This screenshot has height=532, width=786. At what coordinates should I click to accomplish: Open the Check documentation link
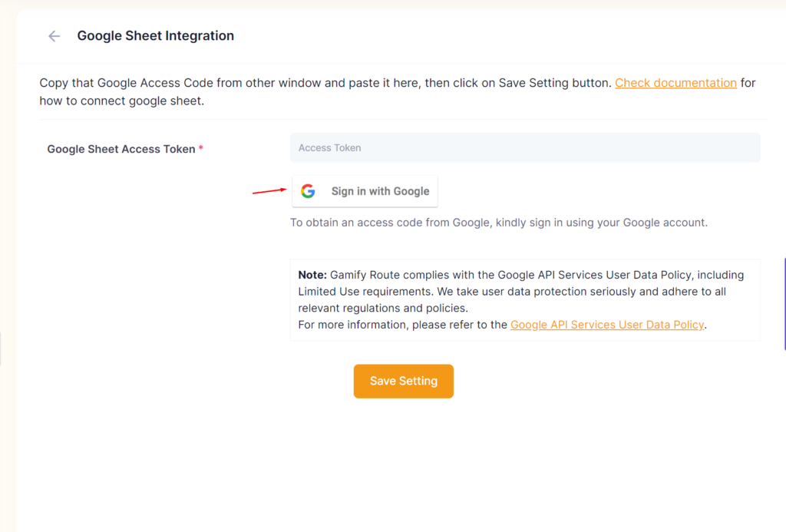(x=675, y=83)
